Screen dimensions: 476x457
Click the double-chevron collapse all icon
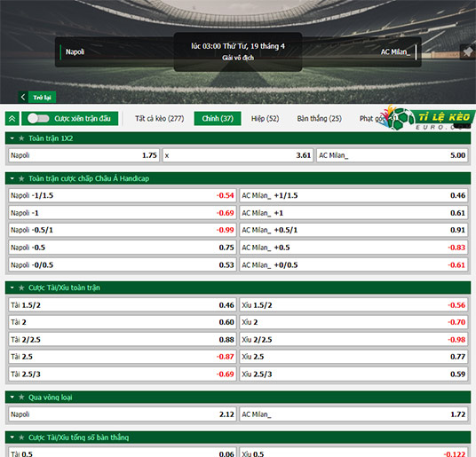coord(12,119)
